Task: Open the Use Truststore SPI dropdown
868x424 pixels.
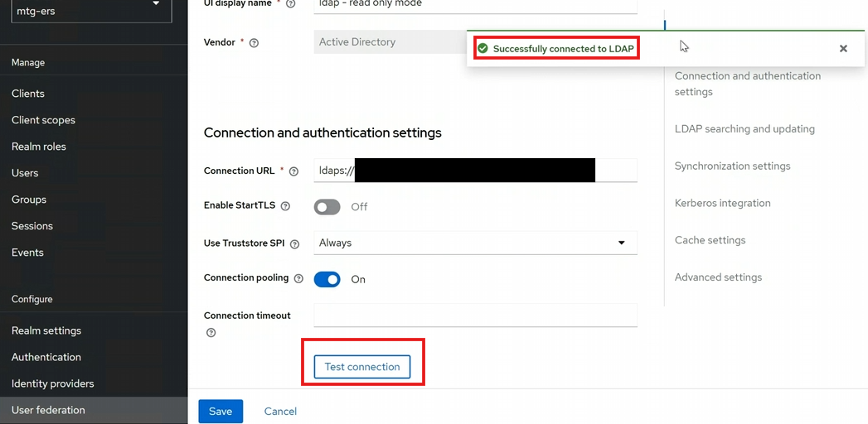Action: (475, 243)
